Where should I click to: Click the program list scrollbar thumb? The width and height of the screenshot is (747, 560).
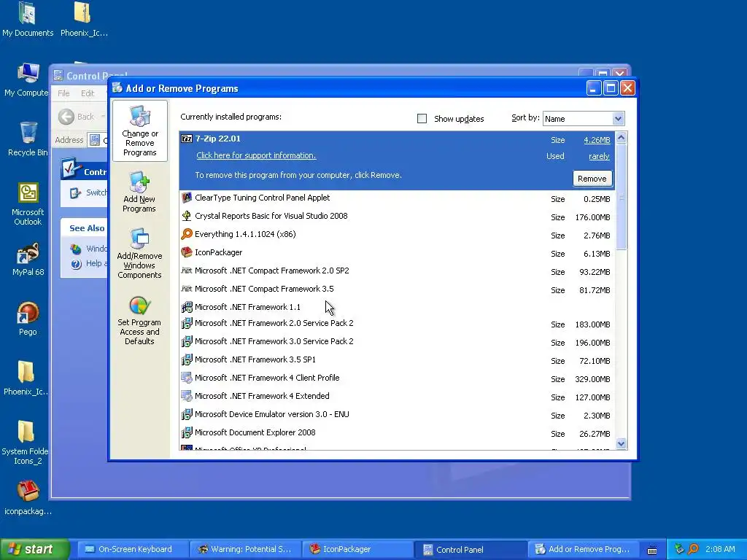click(621, 197)
